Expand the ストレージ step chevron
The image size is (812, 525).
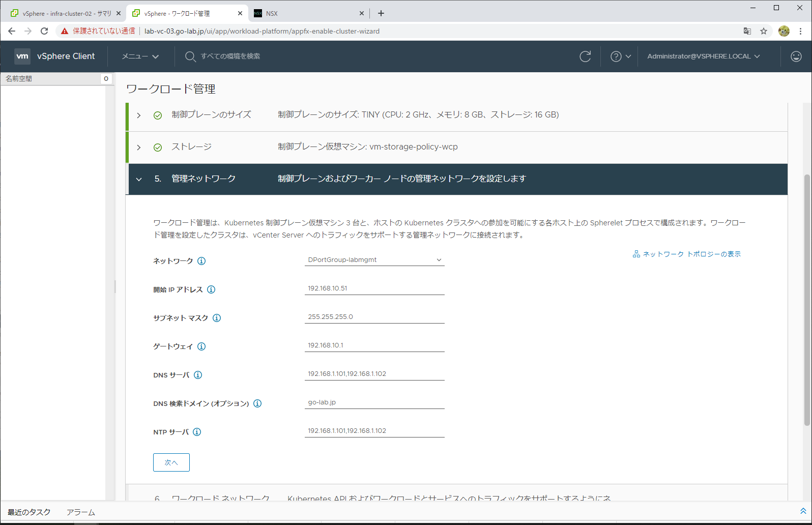point(139,148)
